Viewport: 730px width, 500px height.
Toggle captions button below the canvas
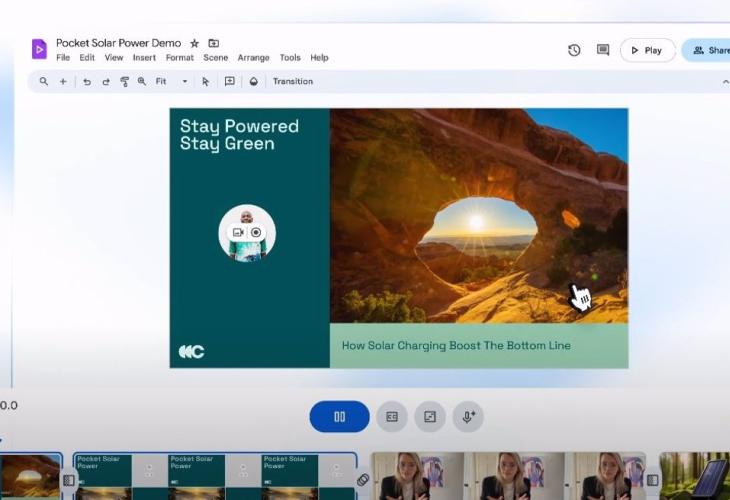coord(392,417)
